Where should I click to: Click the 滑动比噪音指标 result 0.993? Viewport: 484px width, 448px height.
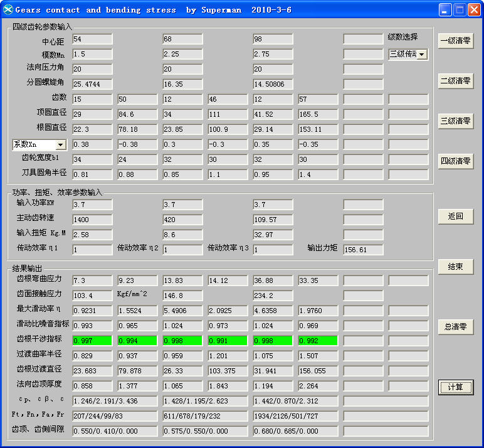(92, 326)
